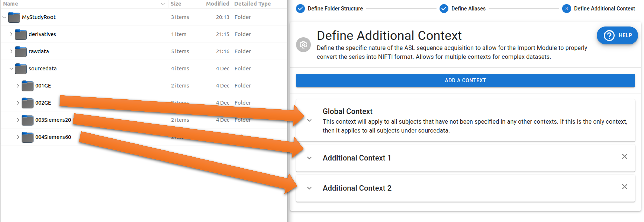
Task: Click the Additional Context 2 heading
Action: click(x=357, y=188)
